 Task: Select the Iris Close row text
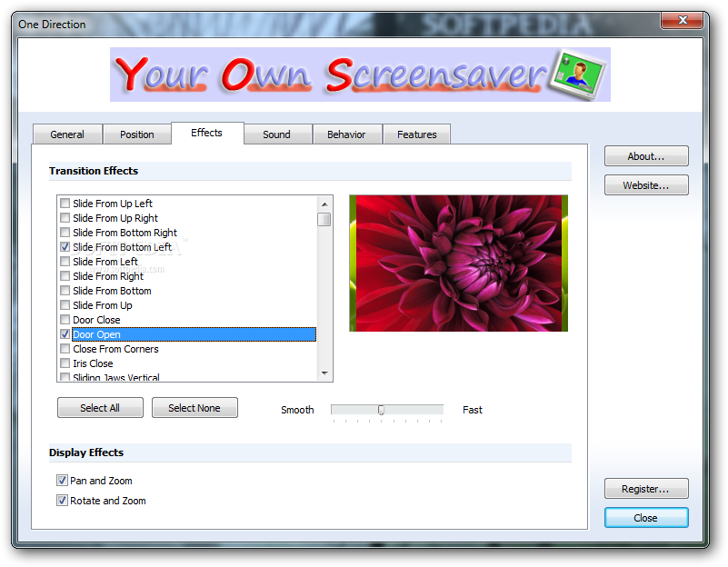[93, 363]
